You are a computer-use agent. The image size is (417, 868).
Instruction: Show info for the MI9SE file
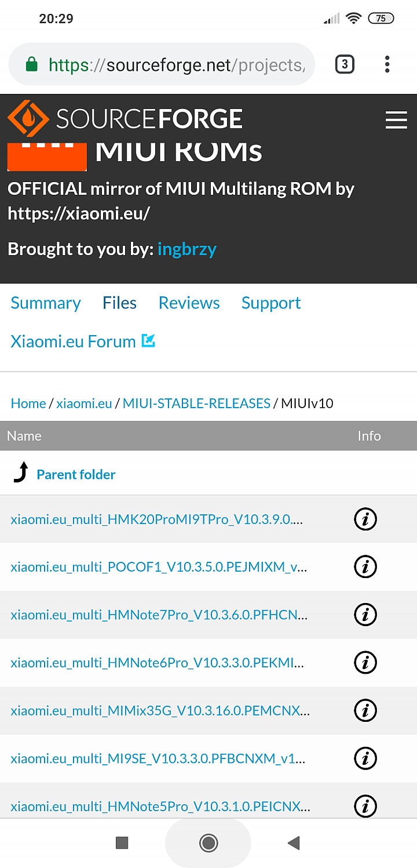[365, 758]
